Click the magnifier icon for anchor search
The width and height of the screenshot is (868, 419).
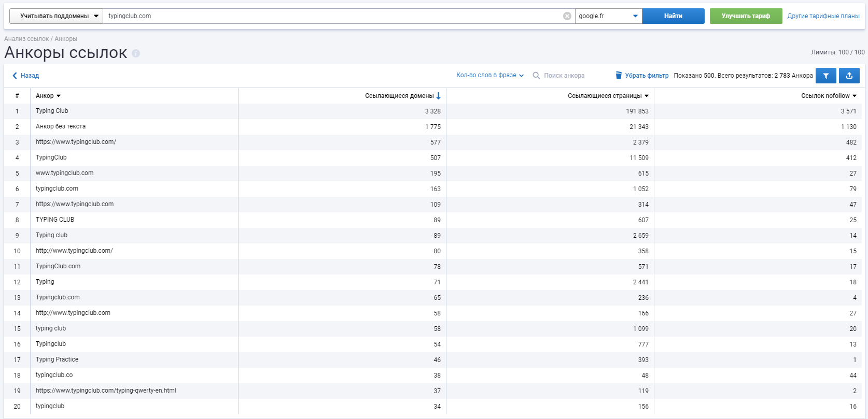[536, 76]
